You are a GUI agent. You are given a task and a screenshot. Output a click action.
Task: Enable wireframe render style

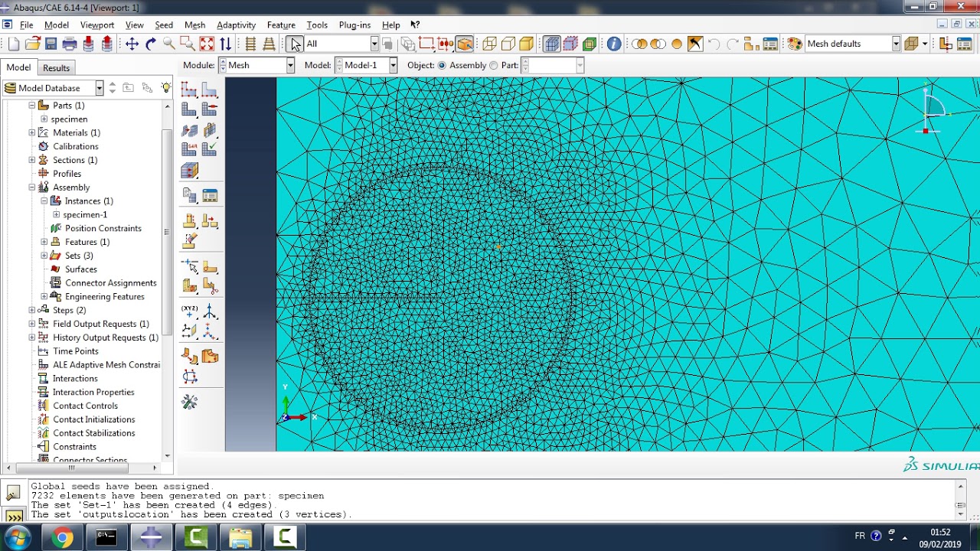coord(490,44)
